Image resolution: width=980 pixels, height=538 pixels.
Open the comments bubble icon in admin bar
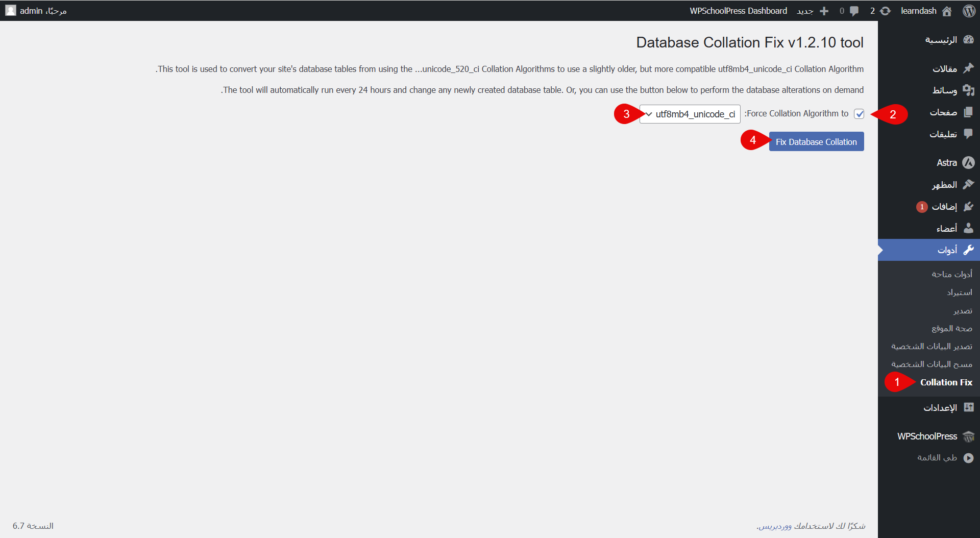[x=854, y=11]
